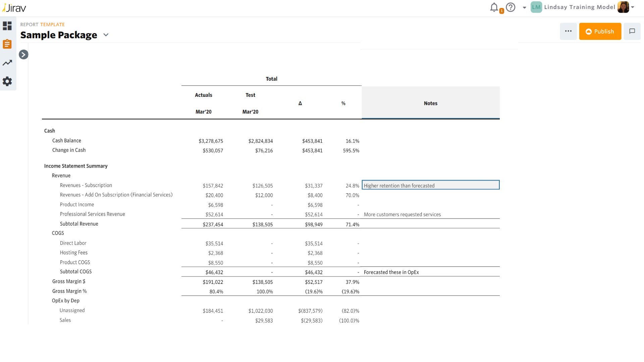Click the Forecasted these in OpEx note
This screenshot has width=644, height=362.
coord(391,272)
